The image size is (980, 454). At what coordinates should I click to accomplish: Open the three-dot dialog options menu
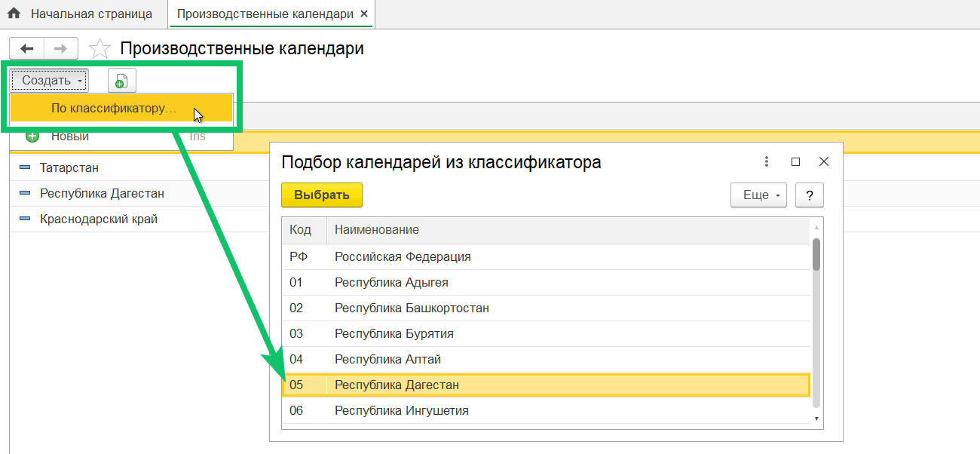pyautogui.click(x=767, y=161)
